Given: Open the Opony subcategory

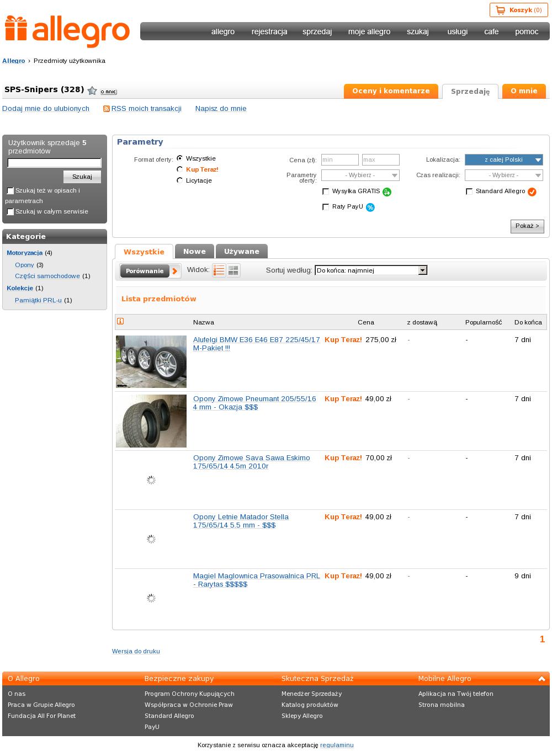Looking at the screenshot, I should click(x=25, y=265).
